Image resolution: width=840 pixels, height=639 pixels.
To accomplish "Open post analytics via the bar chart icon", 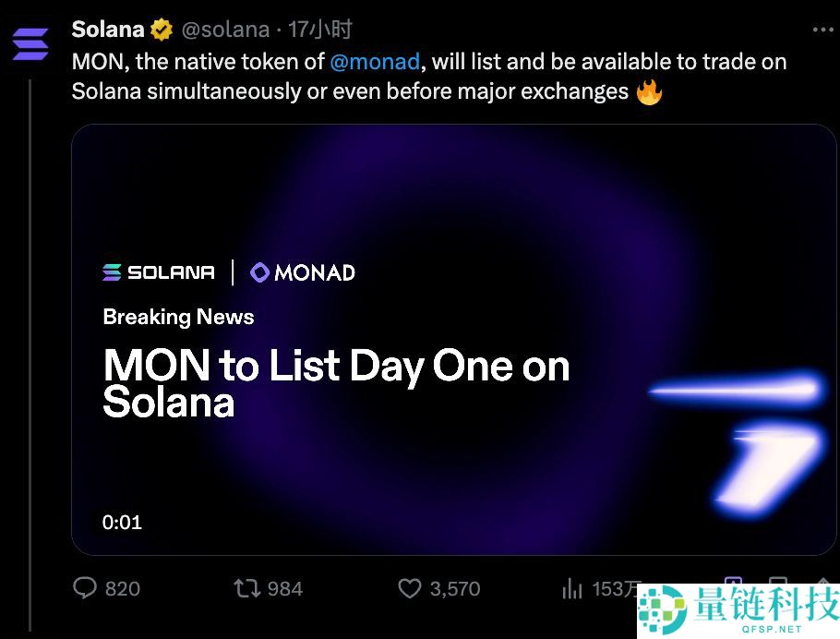I will (574, 588).
